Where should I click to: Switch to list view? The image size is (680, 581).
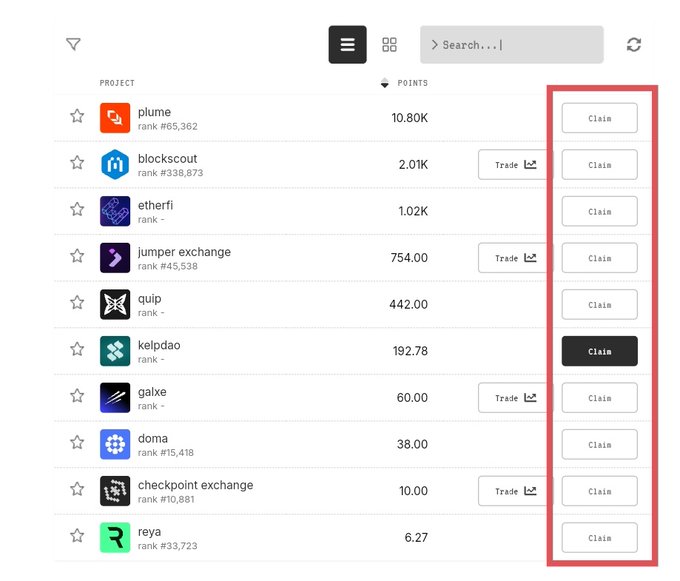point(347,45)
